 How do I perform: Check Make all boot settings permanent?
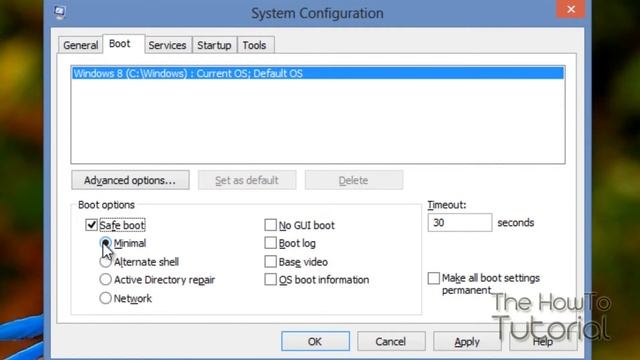[433, 278]
